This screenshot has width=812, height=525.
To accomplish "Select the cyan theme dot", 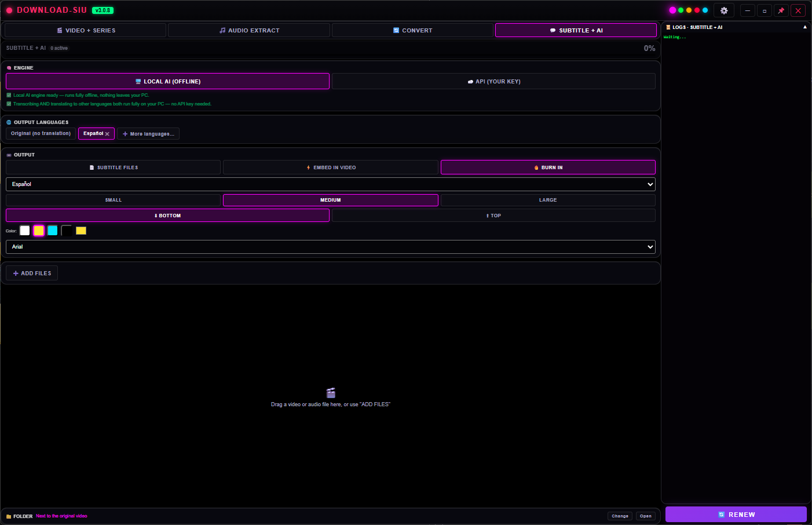I will (705, 10).
